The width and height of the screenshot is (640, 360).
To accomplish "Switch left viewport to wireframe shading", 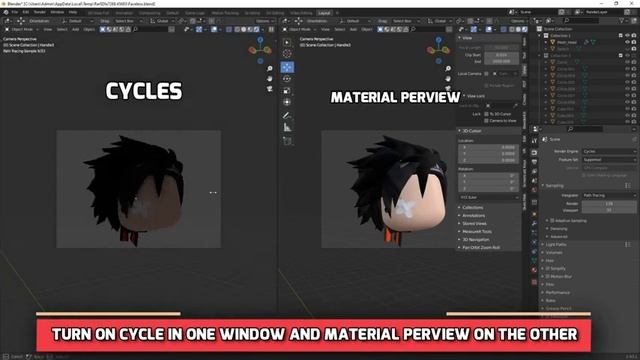I will point(237,29).
